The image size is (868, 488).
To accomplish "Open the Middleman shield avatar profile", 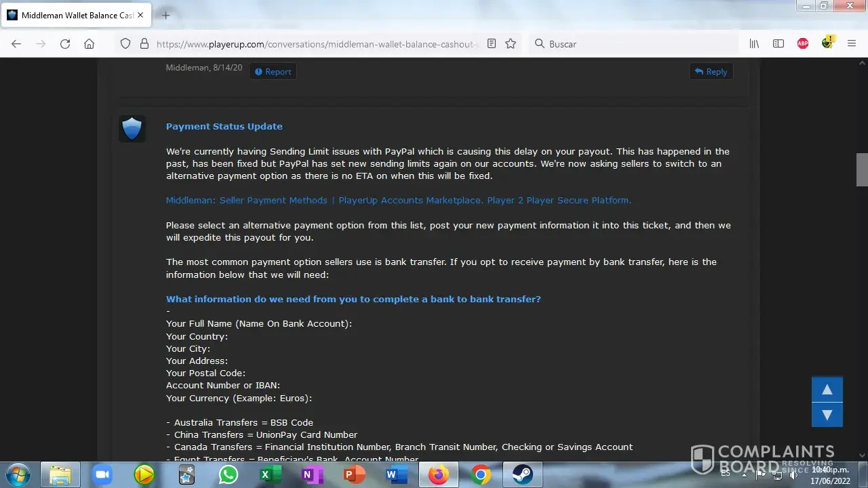I will [132, 128].
